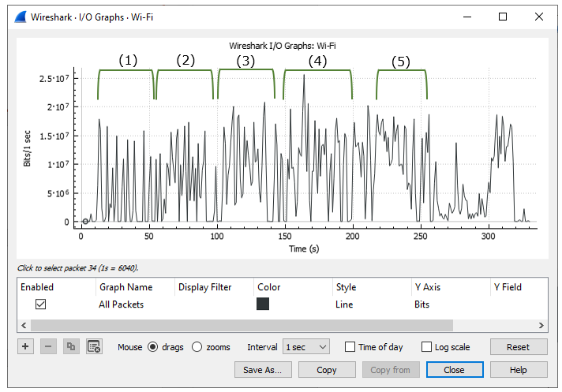Click the Time (s) axis label
Image resolution: width=562 pixels, height=392 pixels.
click(304, 248)
